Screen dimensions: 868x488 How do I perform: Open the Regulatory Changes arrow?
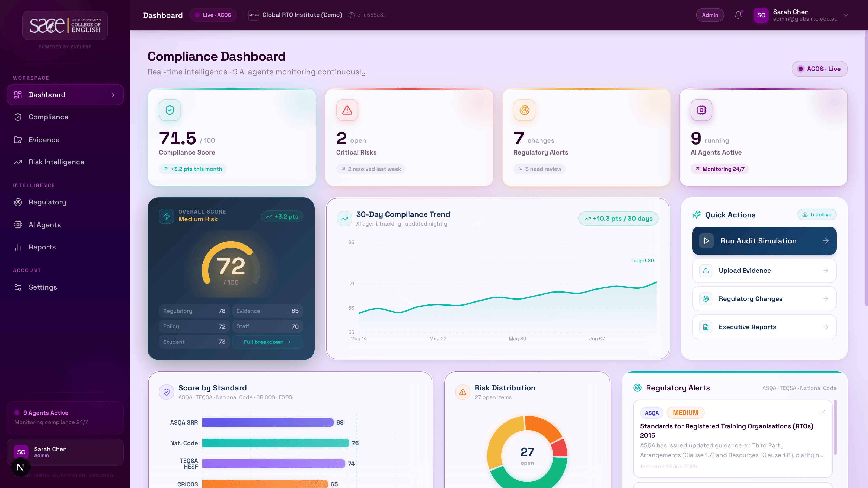pos(825,299)
